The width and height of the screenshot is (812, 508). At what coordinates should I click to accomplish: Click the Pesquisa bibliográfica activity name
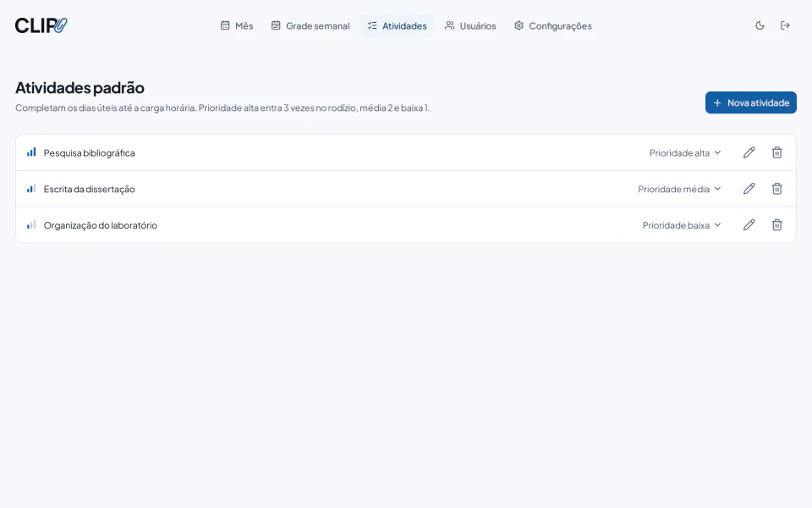[89, 153]
